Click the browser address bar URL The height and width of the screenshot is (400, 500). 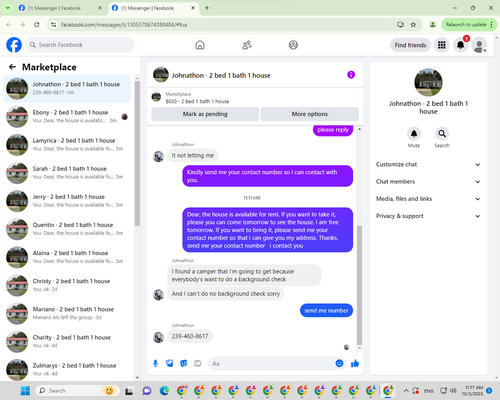click(x=124, y=25)
